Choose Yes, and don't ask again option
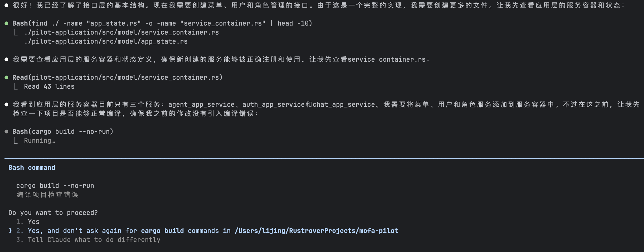This screenshot has width=644, height=252. 212,231
